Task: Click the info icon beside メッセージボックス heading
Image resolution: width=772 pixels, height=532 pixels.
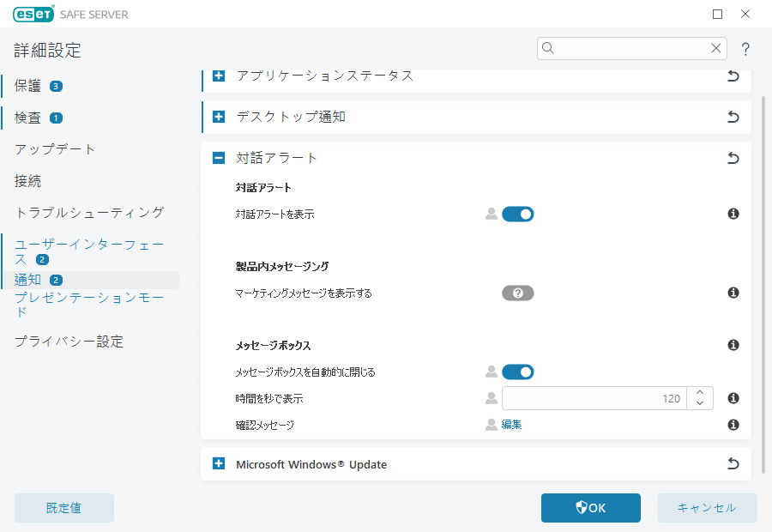Action: pyautogui.click(x=733, y=345)
